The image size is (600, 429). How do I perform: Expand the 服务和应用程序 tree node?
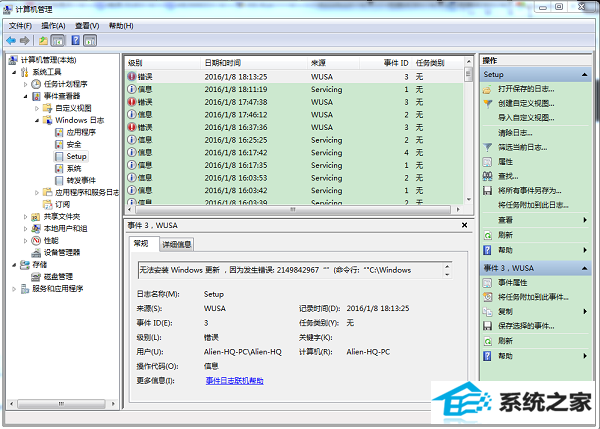coord(14,289)
